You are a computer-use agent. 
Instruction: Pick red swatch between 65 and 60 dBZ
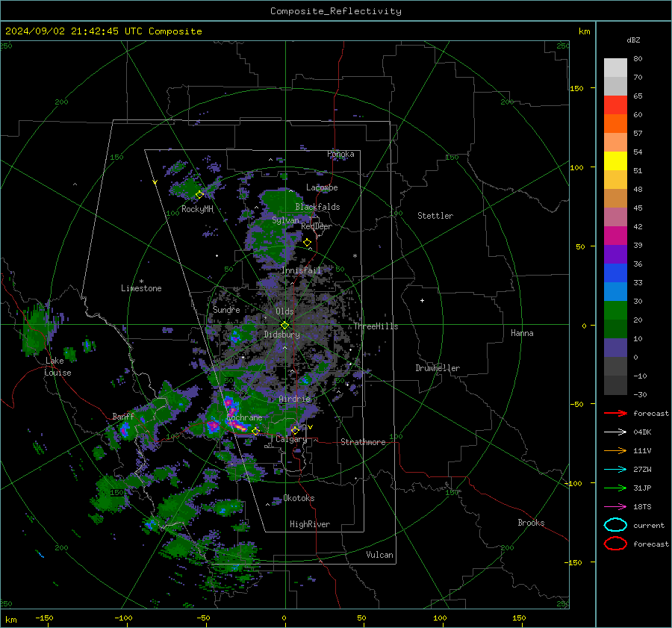(x=615, y=105)
